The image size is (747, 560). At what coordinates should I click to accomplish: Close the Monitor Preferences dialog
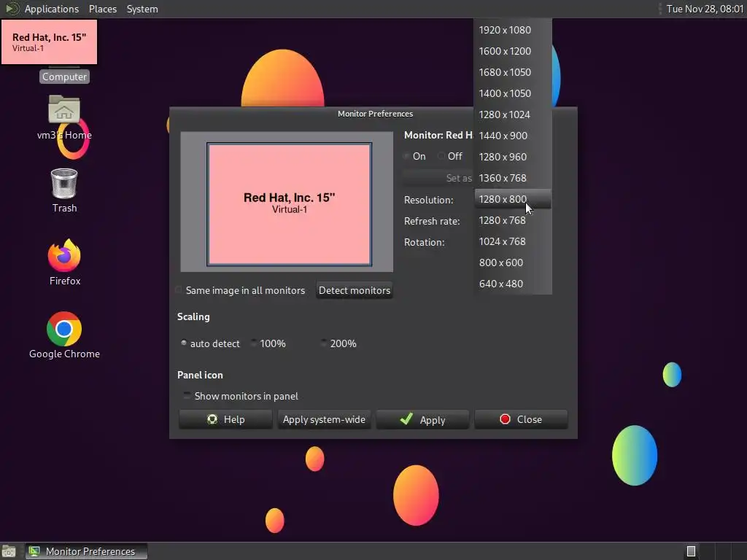pyautogui.click(x=521, y=419)
